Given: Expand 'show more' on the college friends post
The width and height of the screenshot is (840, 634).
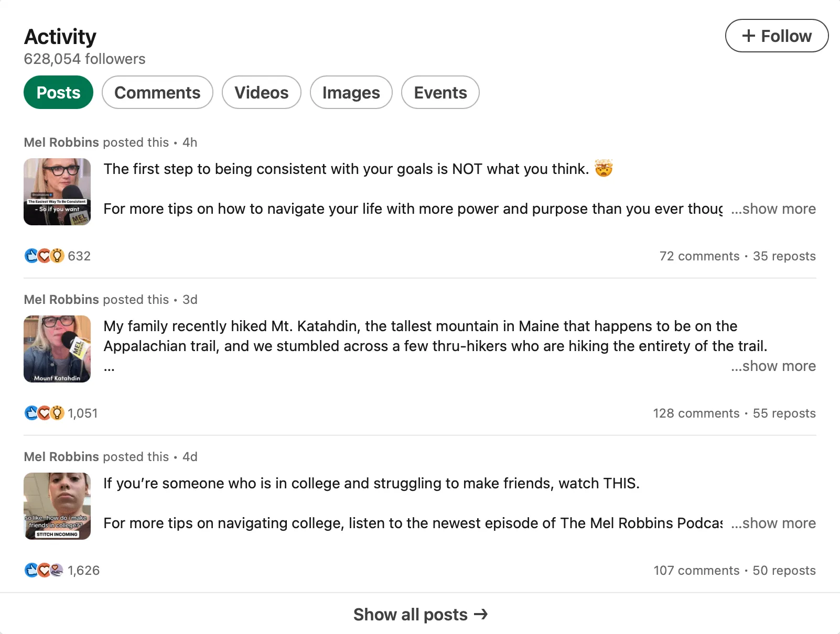Looking at the screenshot, I should [x=773, y=523].
